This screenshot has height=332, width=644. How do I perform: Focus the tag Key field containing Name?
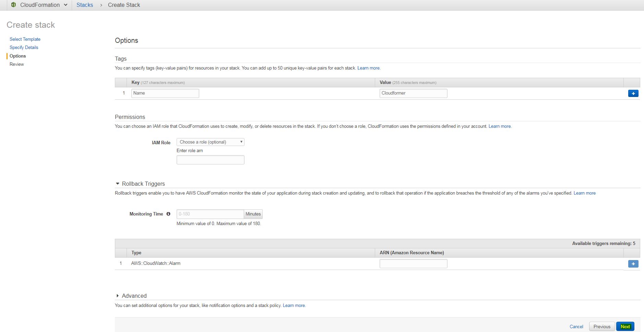tap(165, 93)
